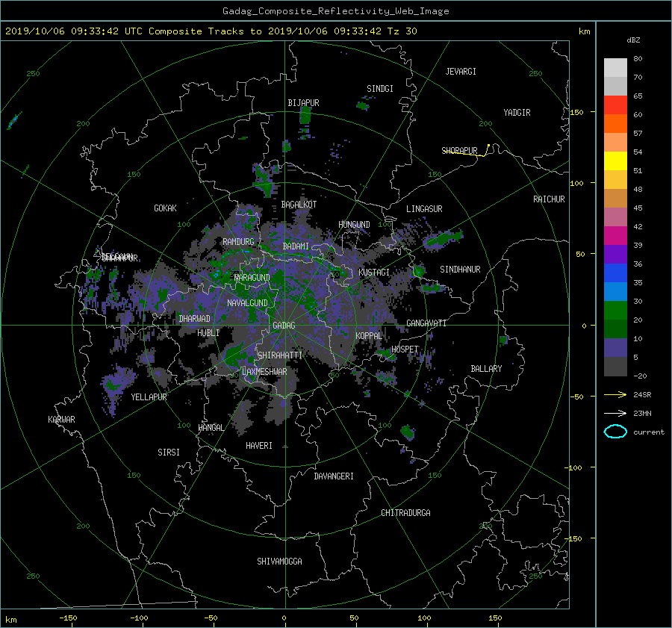This screenshot has width=672, height=628.
Task: Click the purple 36 dBZ color swatch
Action: [615, 254]
